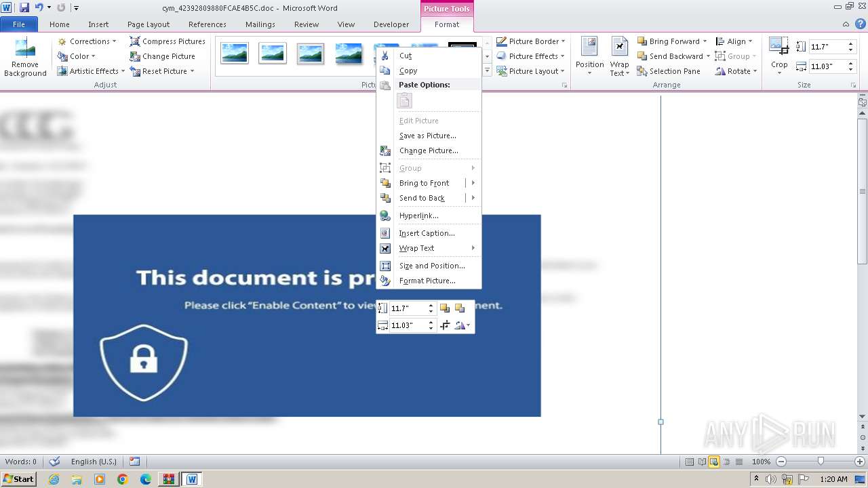Screen dimensions: 868x488
Task: Switch to the Review tab
Action: tap(307, 24)
